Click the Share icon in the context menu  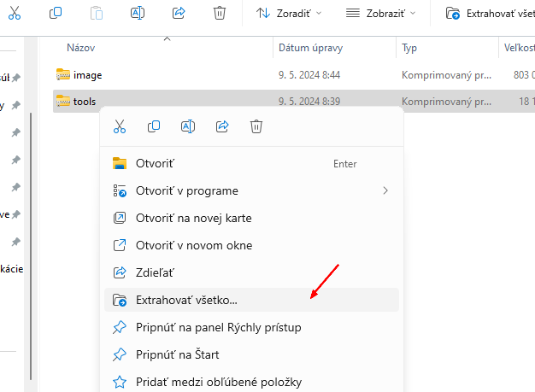pos(222,126)
